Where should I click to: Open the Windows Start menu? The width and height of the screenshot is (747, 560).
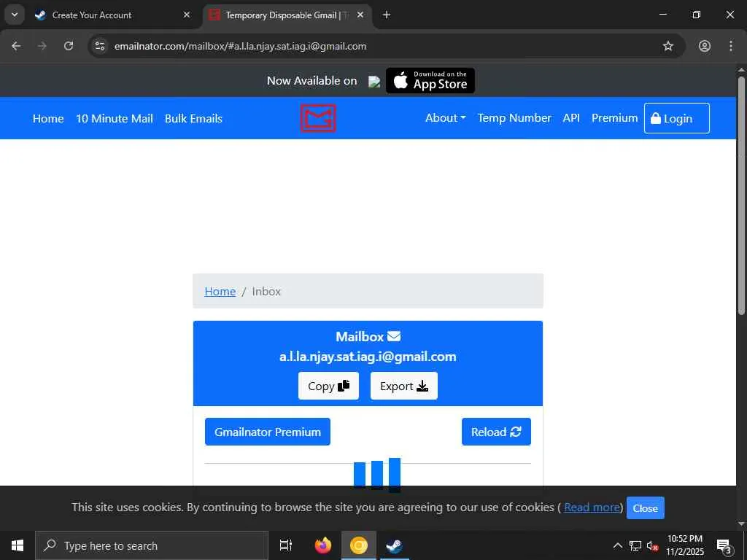point(18,545)
